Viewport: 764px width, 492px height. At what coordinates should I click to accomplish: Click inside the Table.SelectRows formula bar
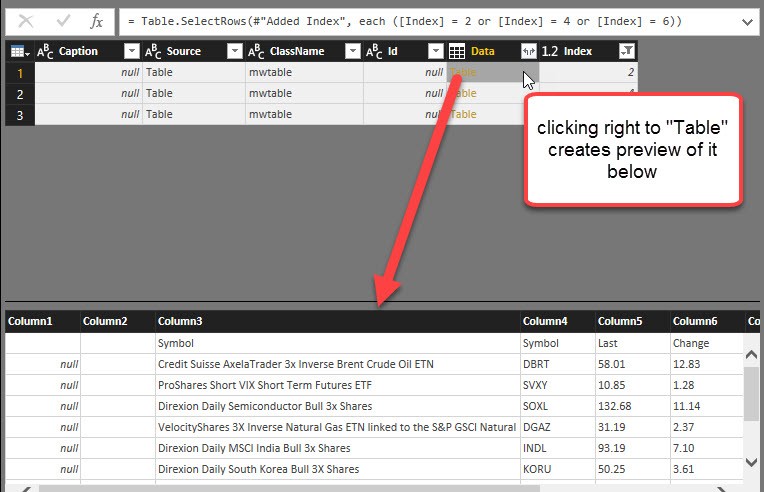point(429,21)
